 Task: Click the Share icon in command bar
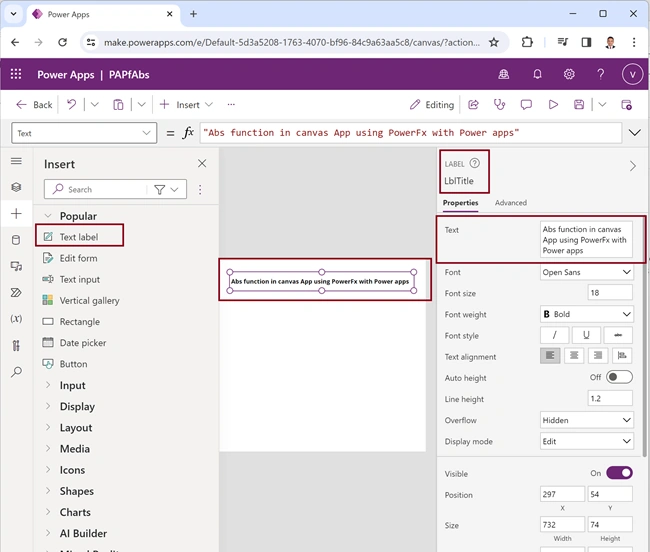(473, 104)
